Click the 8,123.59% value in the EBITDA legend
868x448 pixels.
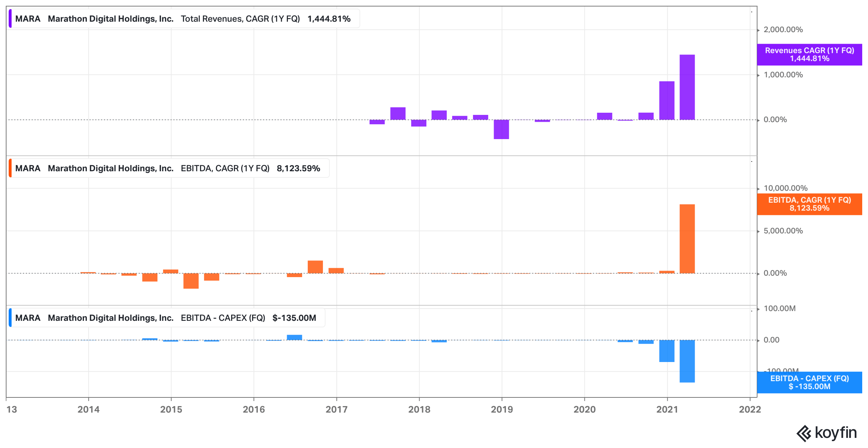coord(298,168)
